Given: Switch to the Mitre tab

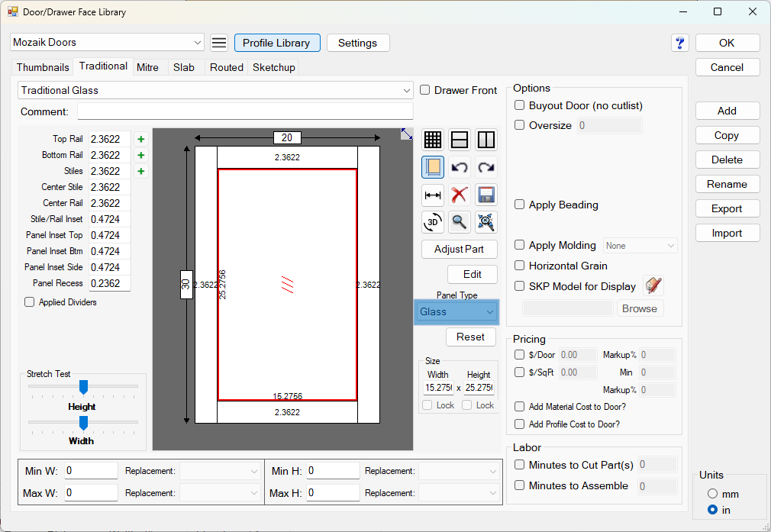Looking at the screenshot, I should (147, 67).
